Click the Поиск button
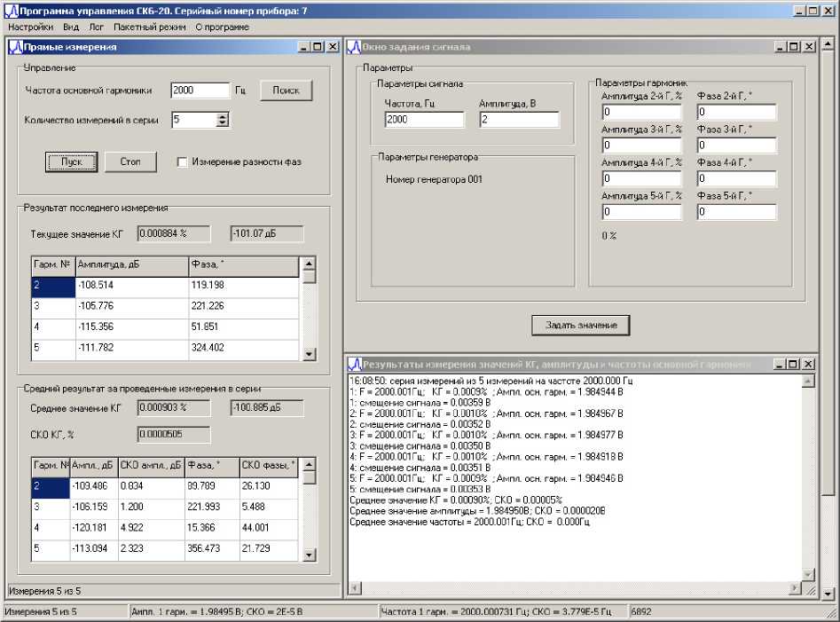 [x=287, y=91]
